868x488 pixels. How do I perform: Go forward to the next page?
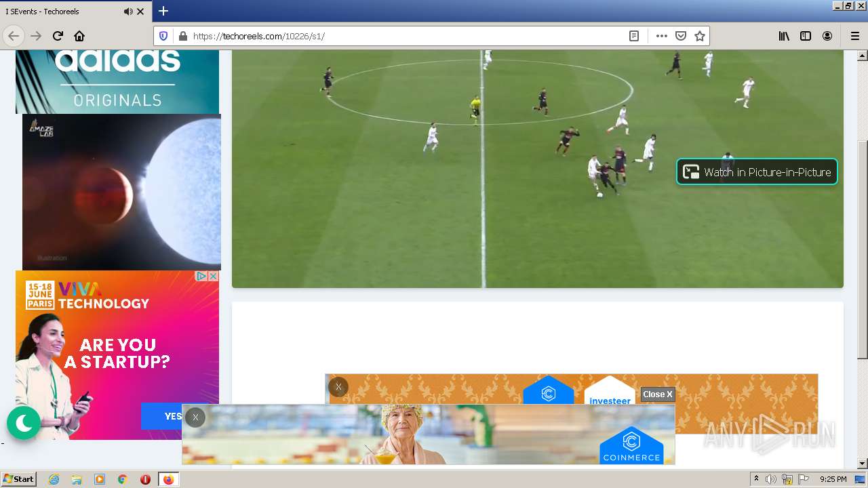(37, 36)
